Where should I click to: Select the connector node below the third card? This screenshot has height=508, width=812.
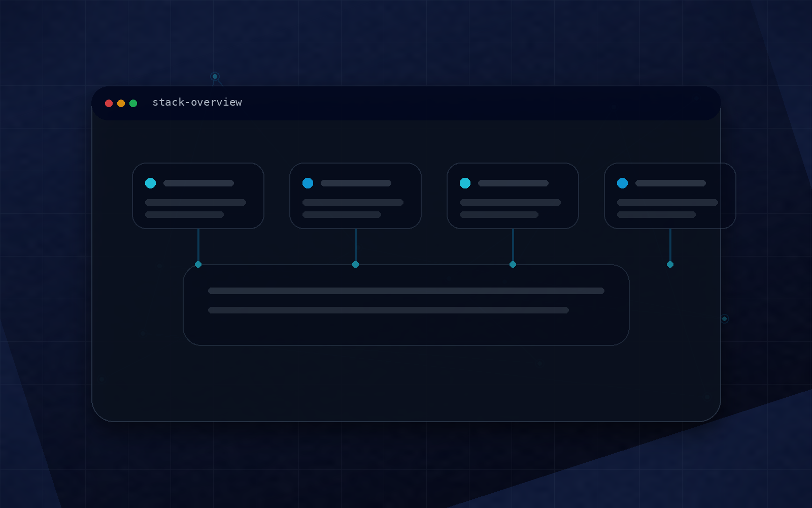click(x=513, y=264)
